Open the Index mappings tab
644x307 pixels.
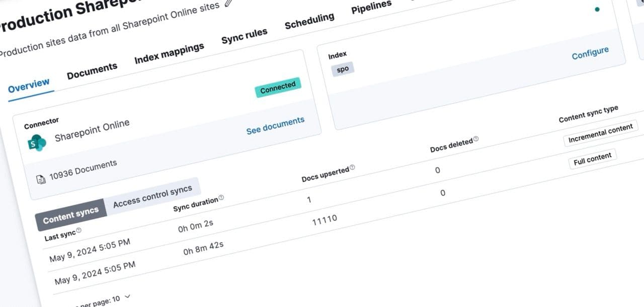pos(170,52)
